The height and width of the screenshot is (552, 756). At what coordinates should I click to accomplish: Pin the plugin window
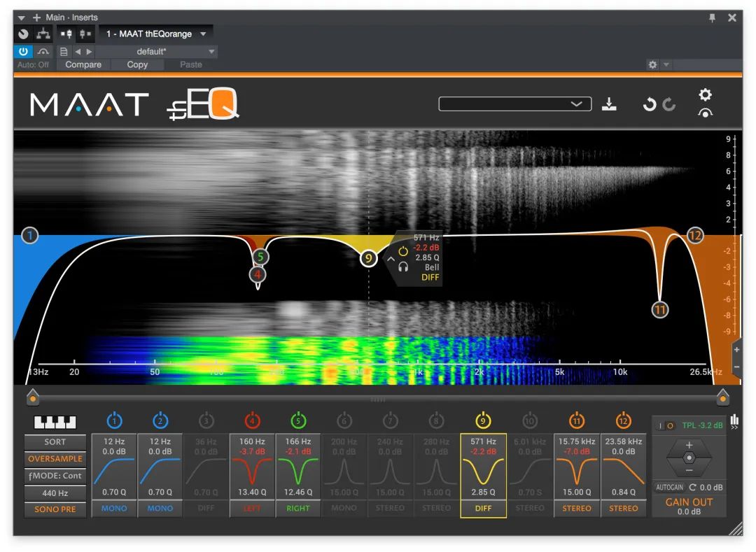tap(712, 17)
